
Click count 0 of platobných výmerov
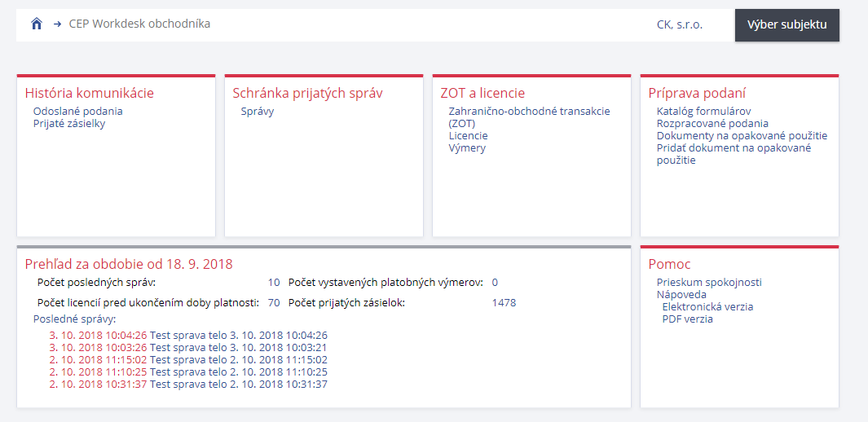pyautogui.click(x=495, y=282)
